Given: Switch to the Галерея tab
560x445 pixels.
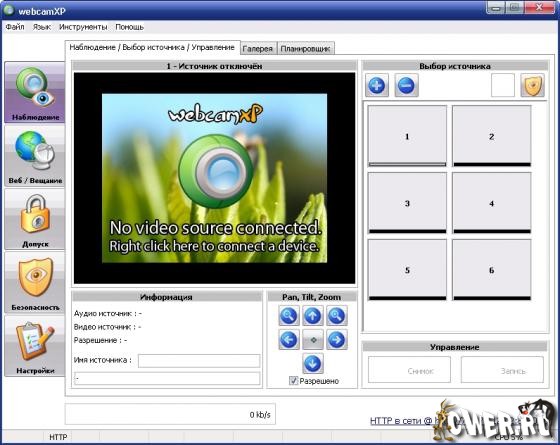Looking at the screenshot, I should [x=258, y=49].
